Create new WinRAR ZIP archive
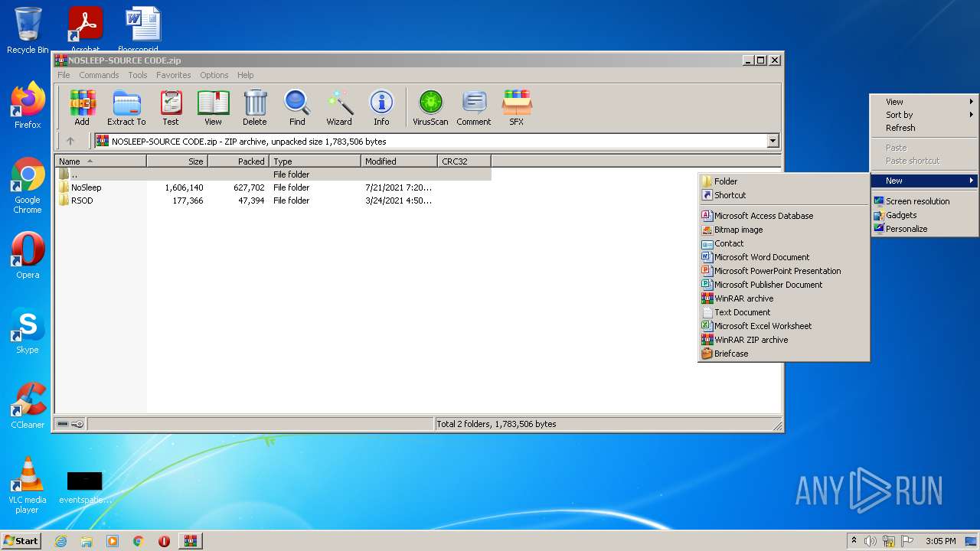 coord(784,340)
